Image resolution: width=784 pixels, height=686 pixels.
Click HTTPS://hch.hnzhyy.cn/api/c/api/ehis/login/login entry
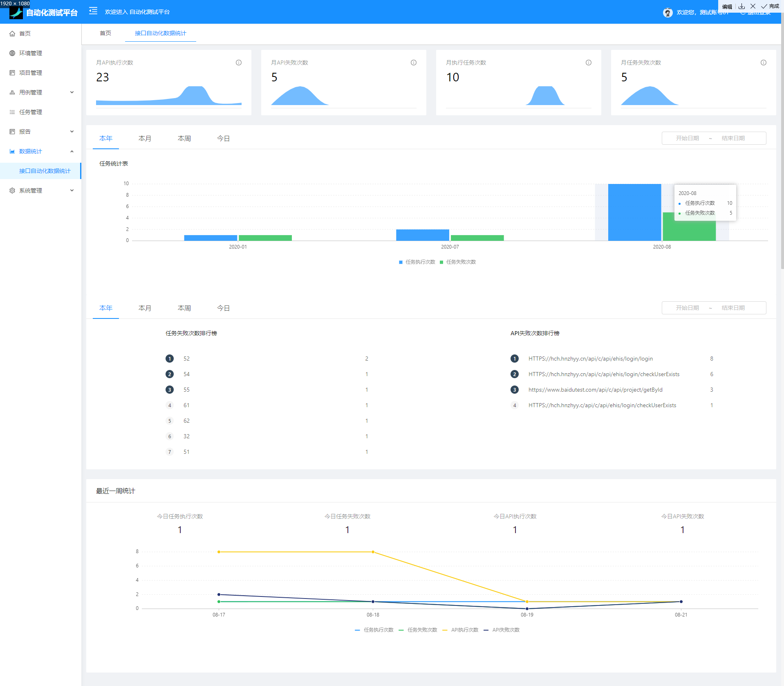pyautogui.click(x=590, y=359)
